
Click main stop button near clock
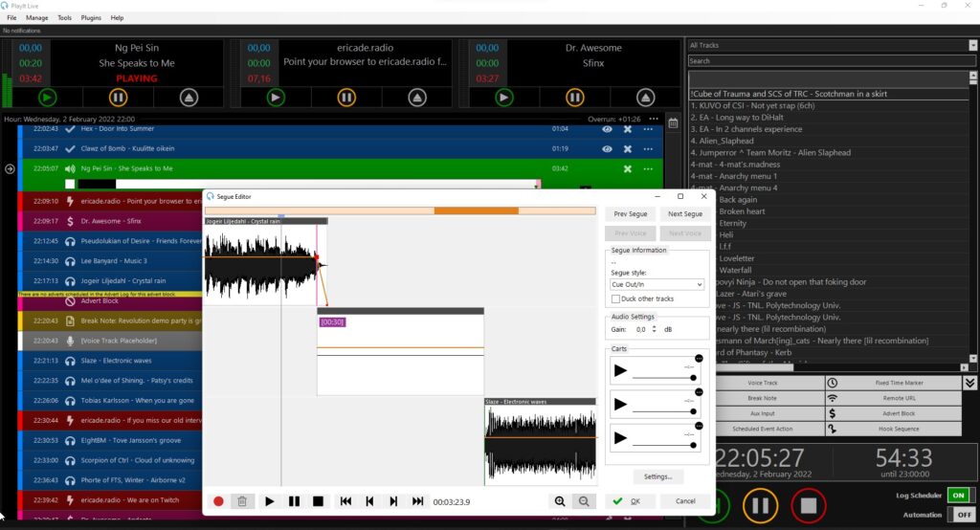[808, 505]
